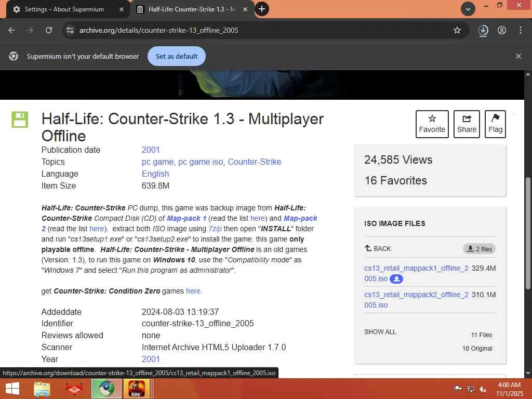The image size is (532, 399).
Task: Click the Share button
Action: tap(467, 124)
